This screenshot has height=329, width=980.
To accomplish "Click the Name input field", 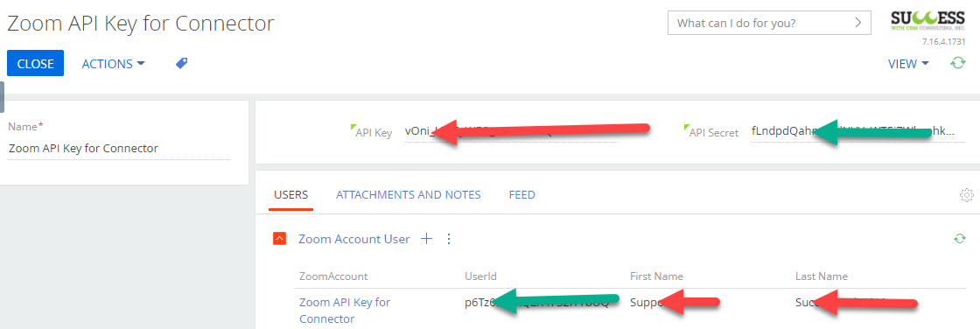I will (119, 149).
